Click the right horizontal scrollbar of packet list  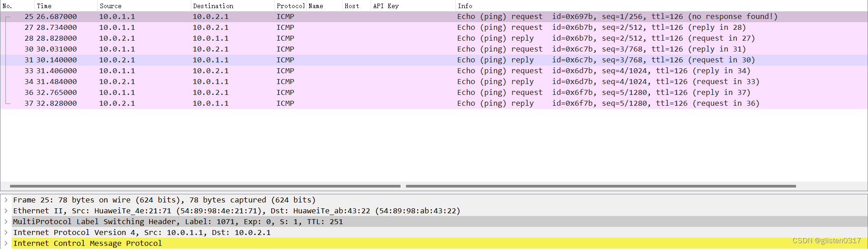pos(601,186)
